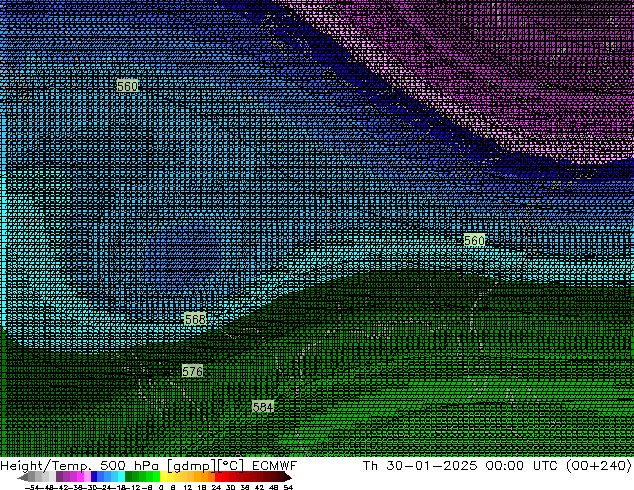This screenshot has height=490, width=634.
Task: Click the '[°C]' unit label
Action: 231,466
